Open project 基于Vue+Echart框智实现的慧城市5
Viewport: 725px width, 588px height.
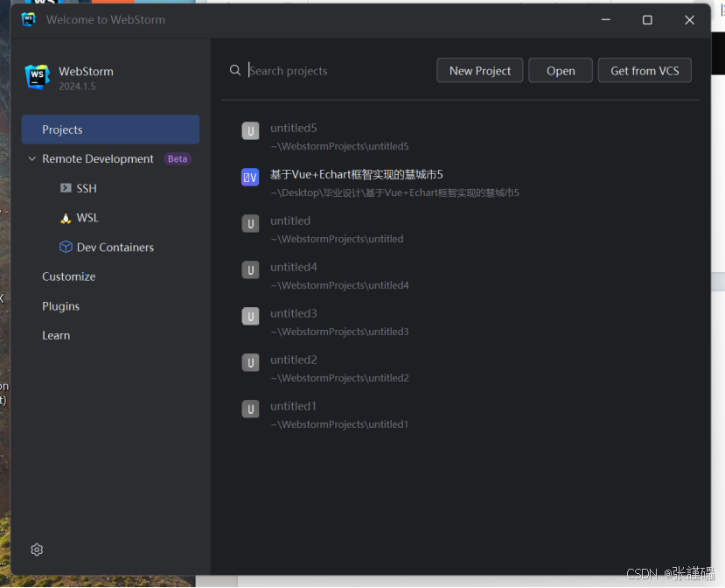357,174
